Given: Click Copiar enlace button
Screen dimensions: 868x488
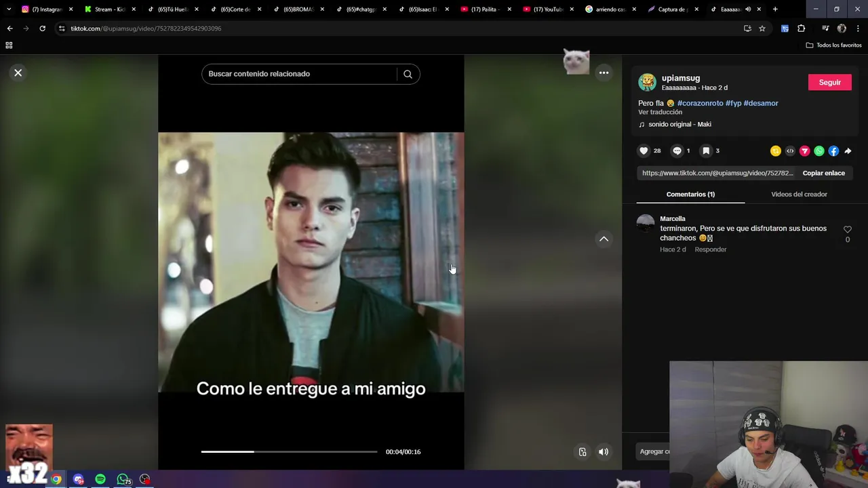Looking at the screenshot, I should (823, 173).
